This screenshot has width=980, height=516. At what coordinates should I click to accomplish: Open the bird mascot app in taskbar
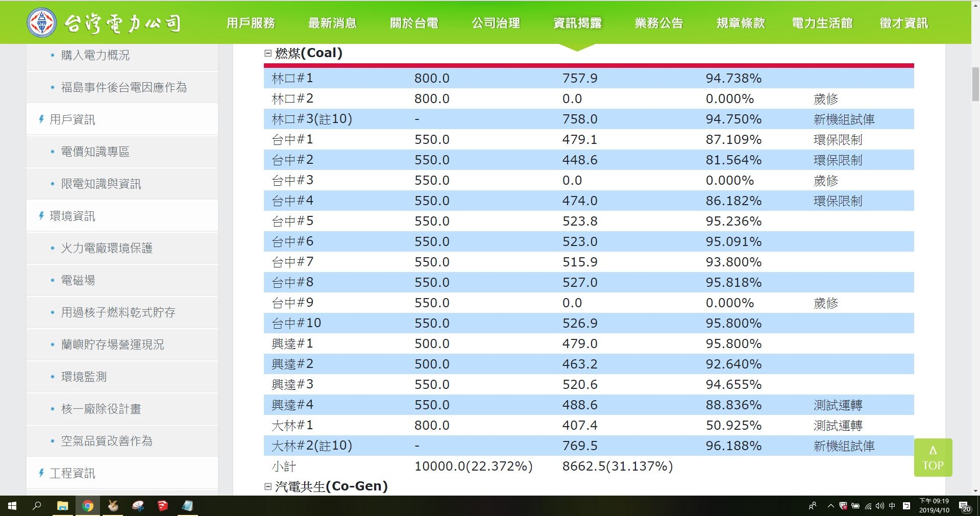[x=113, y=506]
